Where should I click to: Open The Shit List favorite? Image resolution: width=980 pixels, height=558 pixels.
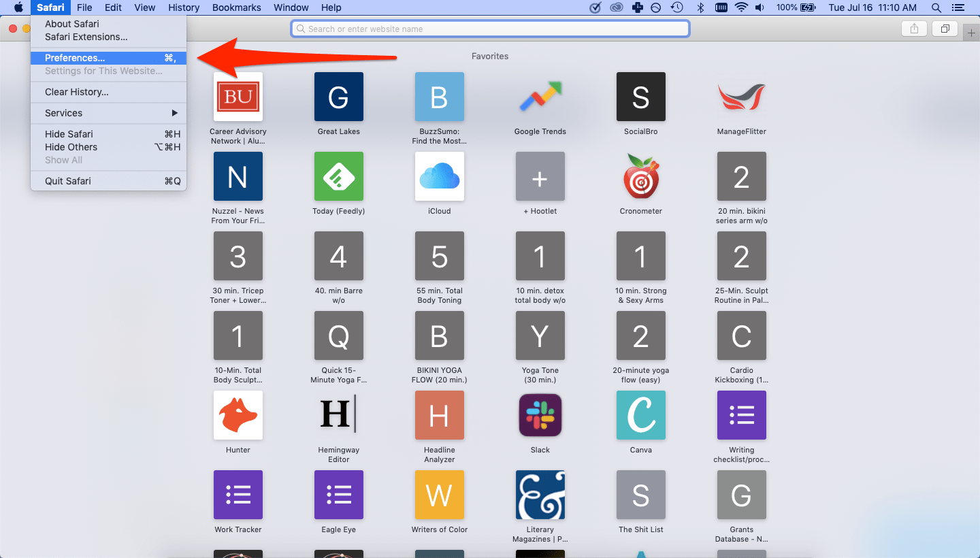pyautogui.click(x=641, y=495)
